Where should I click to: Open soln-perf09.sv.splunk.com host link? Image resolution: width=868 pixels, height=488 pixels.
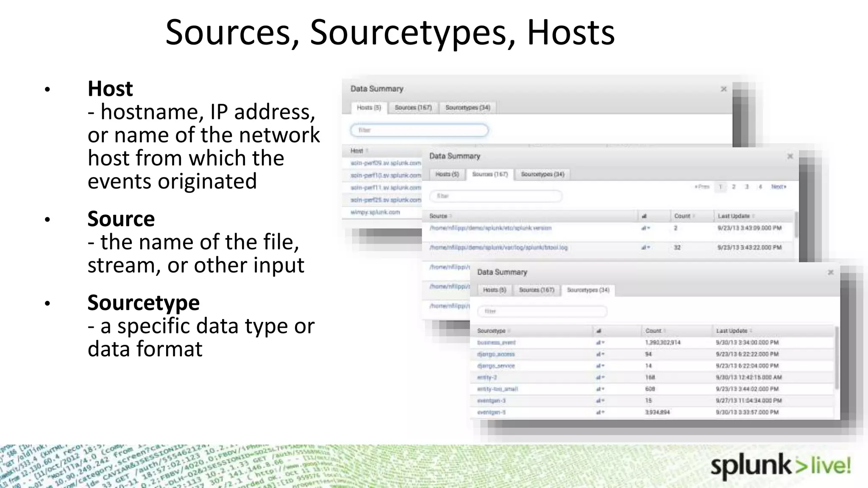[386, 163]
